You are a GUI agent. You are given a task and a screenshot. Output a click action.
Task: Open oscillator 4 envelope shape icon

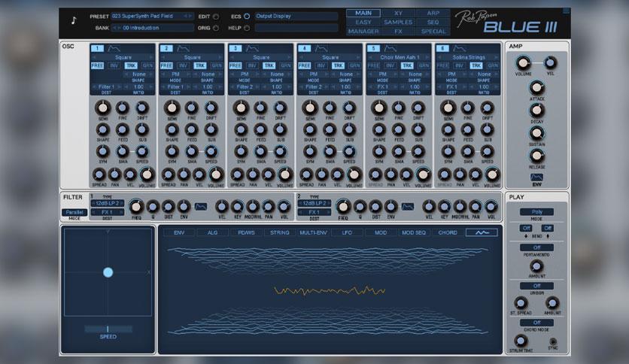[321, 48]
